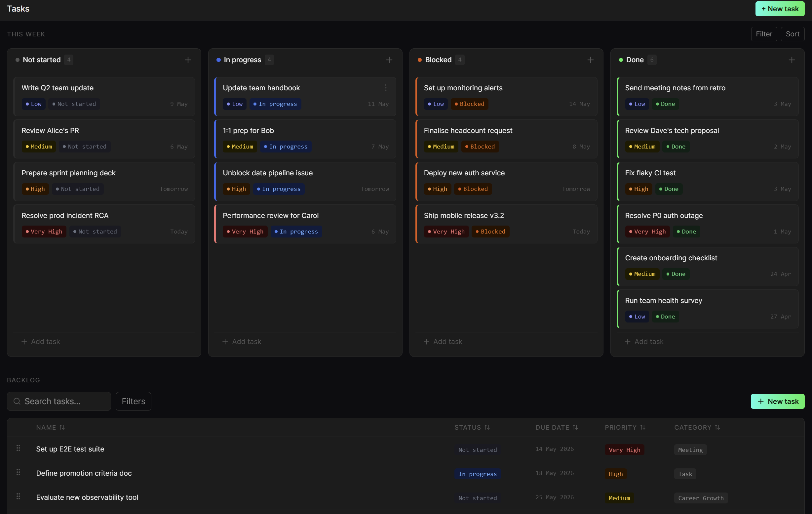Open Performance review for Carol card

click(305, 224)
